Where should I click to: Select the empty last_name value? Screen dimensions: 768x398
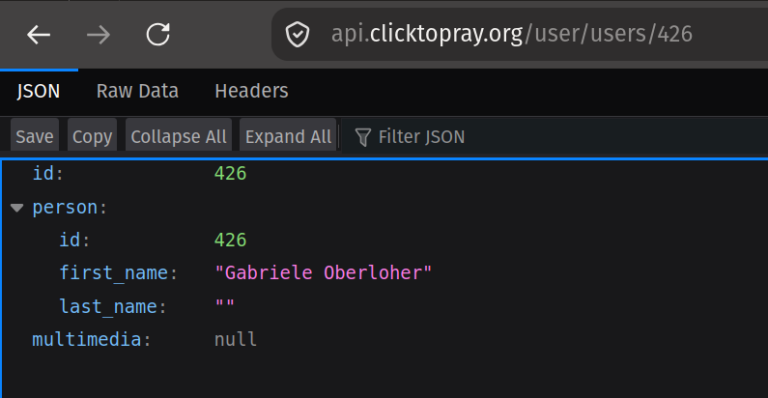pyautogui.click(x=225, y=304)
